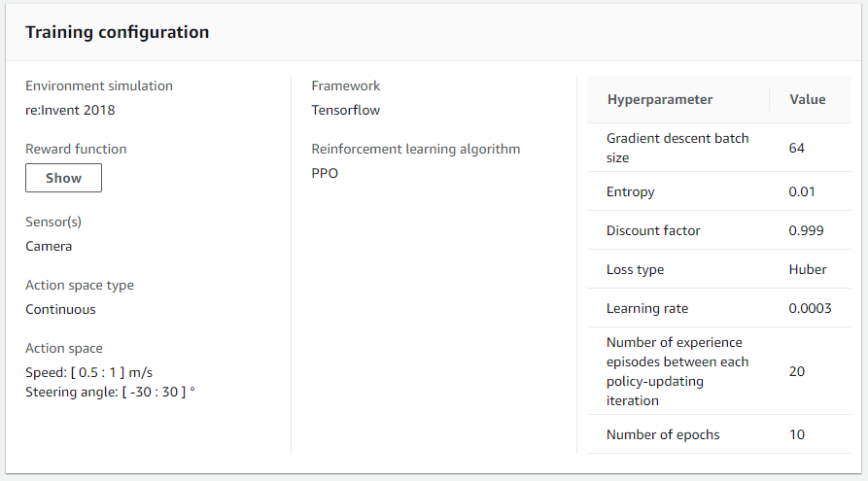The height and width of the screenshot is (481, 868).
Task: Select the Entropy value 0.01
Action: [x=803, y=191]
